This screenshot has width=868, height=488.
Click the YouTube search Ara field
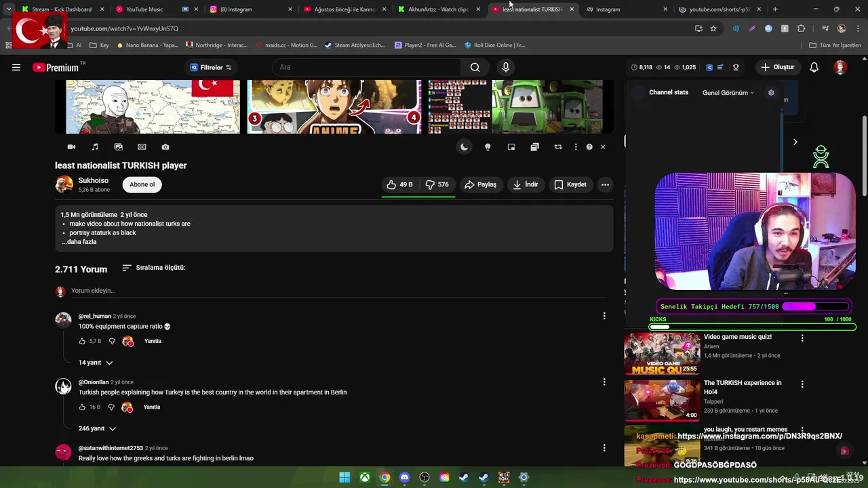[366, 67]
